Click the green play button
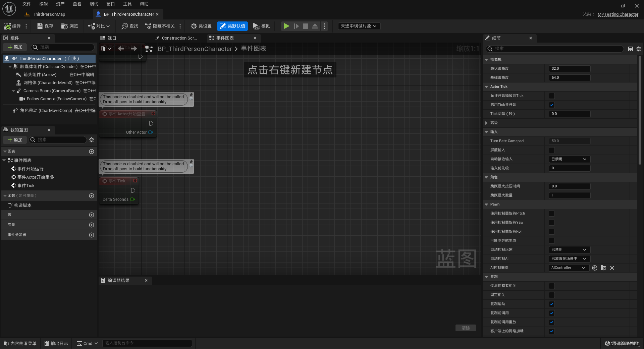The width and height of the screenshot is (644, 349). pyautogui.click(x=286, y=26)
